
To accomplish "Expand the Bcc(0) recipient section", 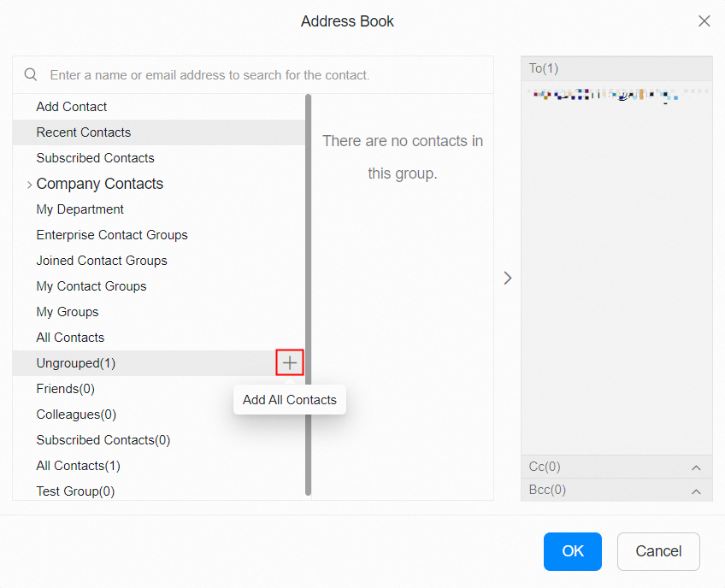I will click(x=696, y=491).
